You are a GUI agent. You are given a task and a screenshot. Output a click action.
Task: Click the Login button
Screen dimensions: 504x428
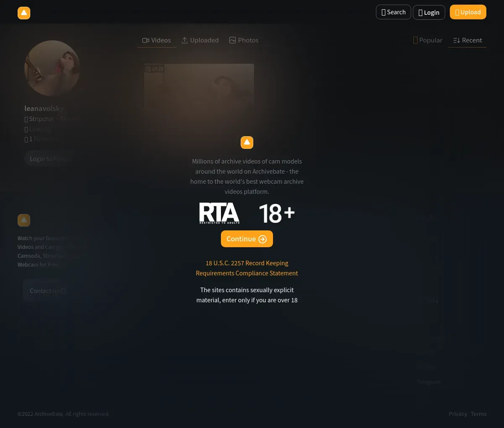[429, 13]
